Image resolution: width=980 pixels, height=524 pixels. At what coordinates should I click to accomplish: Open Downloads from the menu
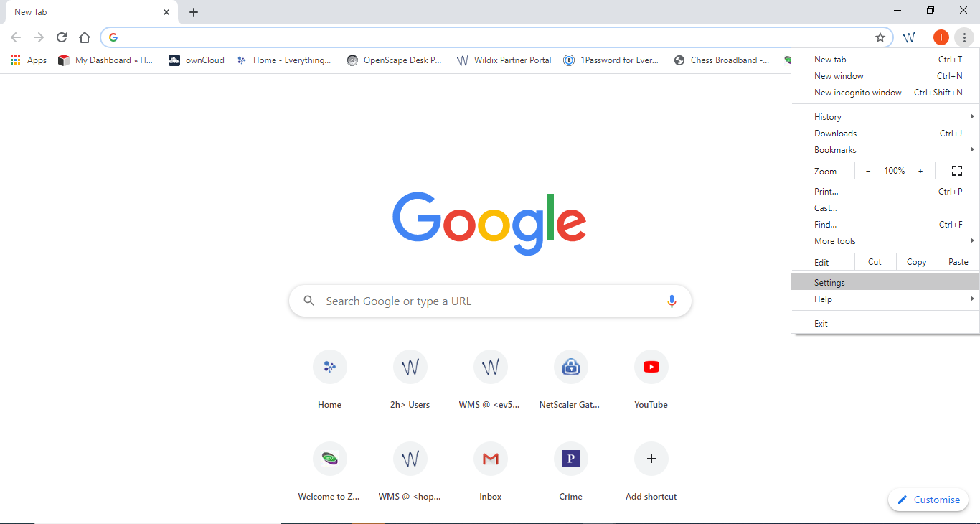click(885, 134)
